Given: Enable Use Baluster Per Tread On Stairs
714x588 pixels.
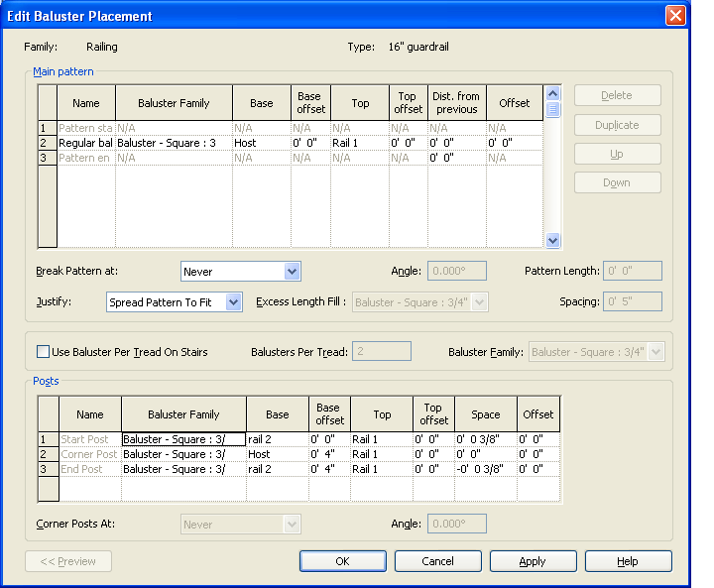Looking at the screenshot, I should pyautogui.click(x=44, y=352).
